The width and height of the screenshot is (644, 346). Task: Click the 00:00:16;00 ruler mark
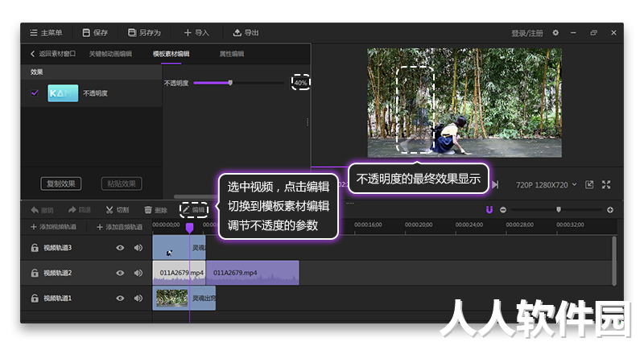368,225
